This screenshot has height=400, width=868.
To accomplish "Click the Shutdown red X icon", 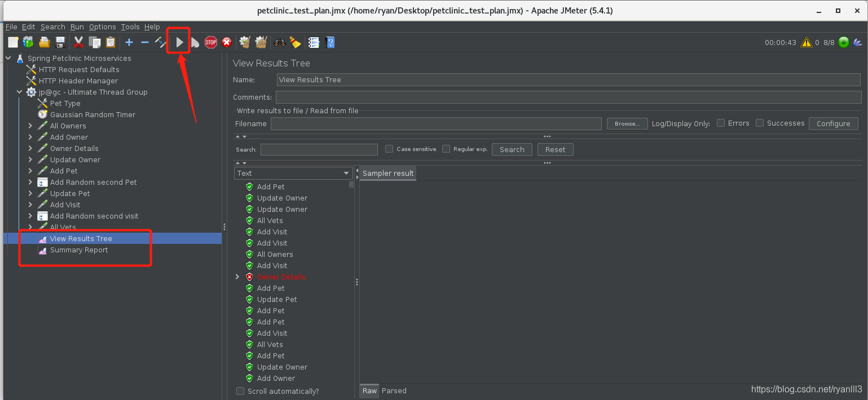I will tap(227, 42).
